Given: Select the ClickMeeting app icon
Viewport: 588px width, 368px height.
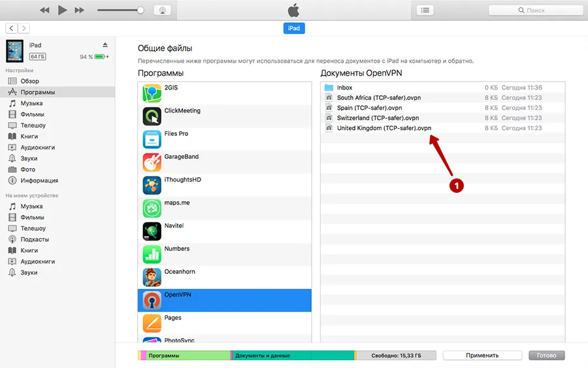Looking at the screenshot, I should coord(152,116).
